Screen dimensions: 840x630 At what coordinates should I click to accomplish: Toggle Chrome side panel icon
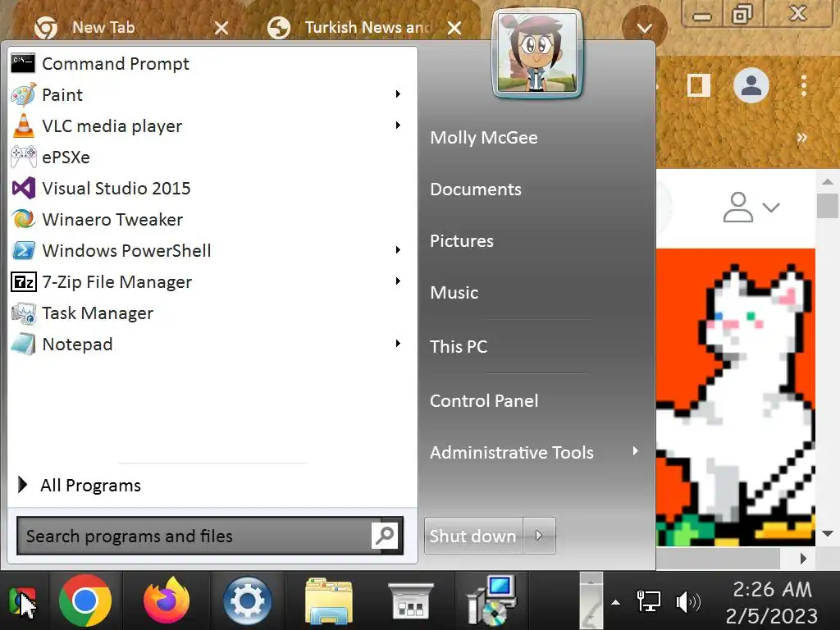click(x=699, y=85)
